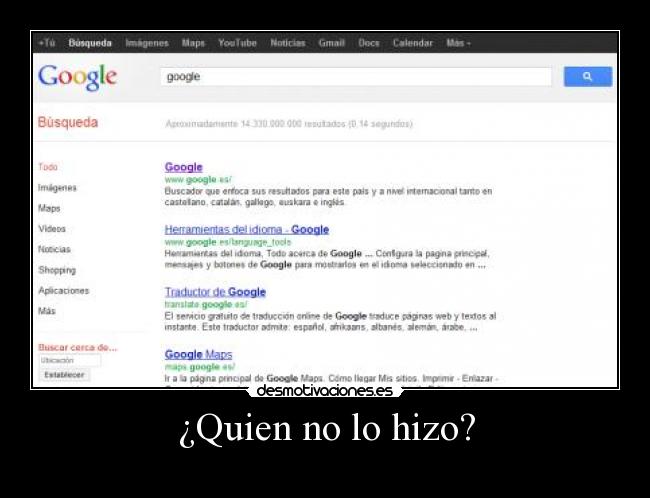Click the Google logo

coord(78,77)
